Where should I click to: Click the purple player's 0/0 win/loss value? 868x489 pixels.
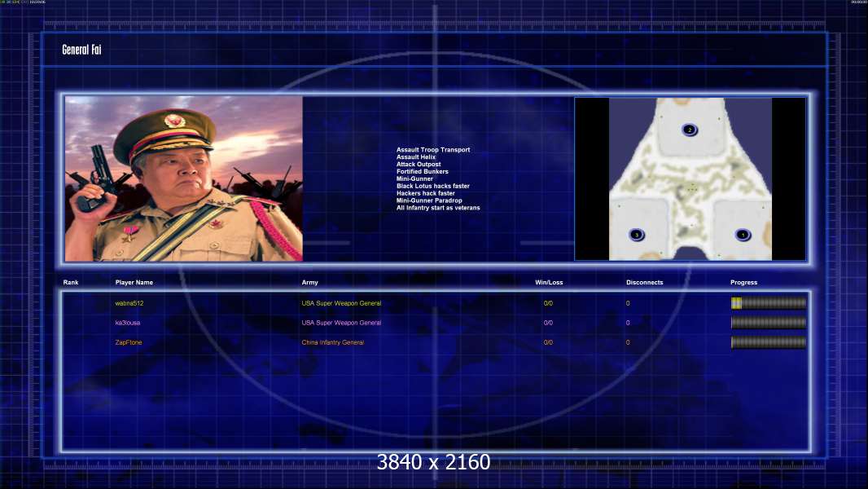[x=548, y=323]
